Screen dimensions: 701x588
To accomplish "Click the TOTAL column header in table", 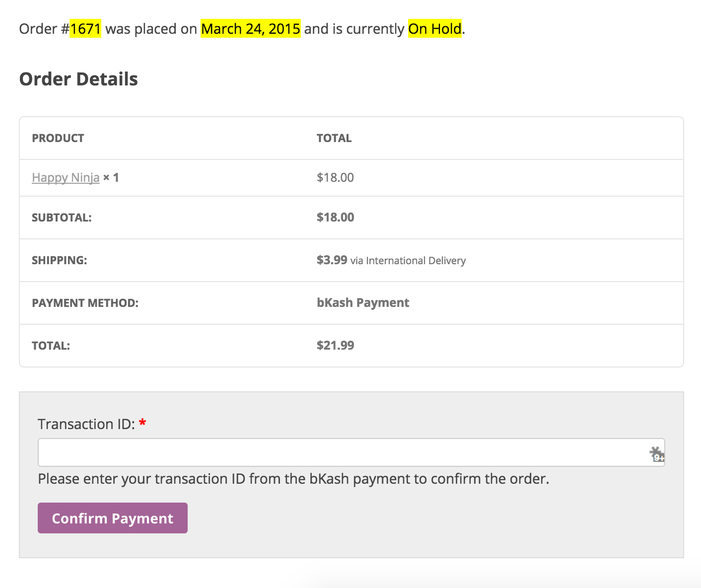I will 334,138.
